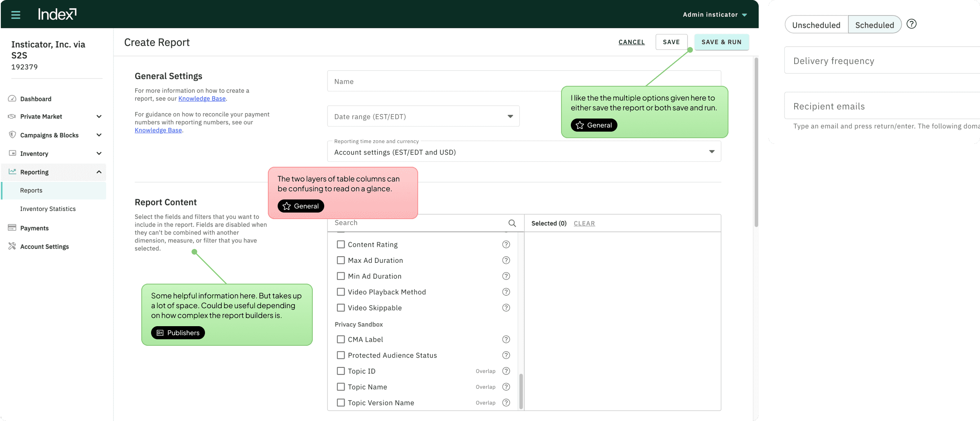Open help for Max Ad Duration

pyautogui.click(x=506, y=260)
